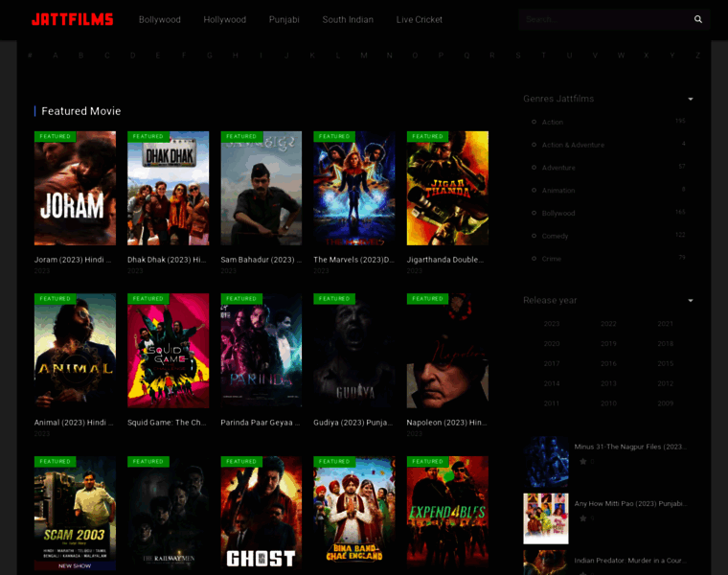Screen dimensions: 728x575
Task: Open The Railway Men poster
Action: pyautogui.click(x=168, y=514)
